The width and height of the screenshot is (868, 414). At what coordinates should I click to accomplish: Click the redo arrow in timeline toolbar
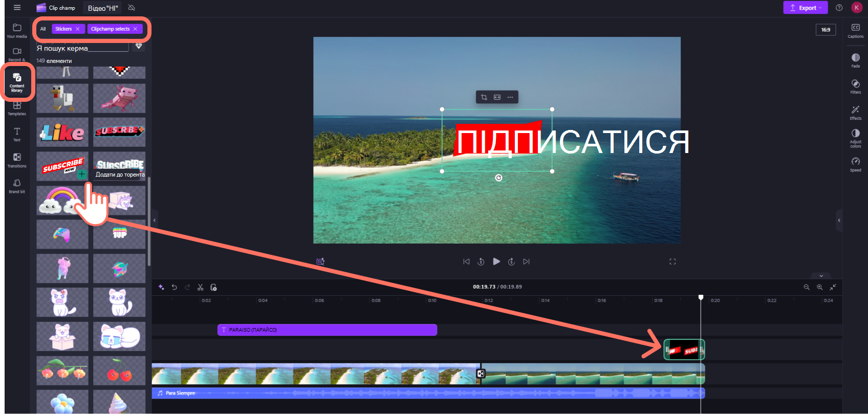click(187, 287)
